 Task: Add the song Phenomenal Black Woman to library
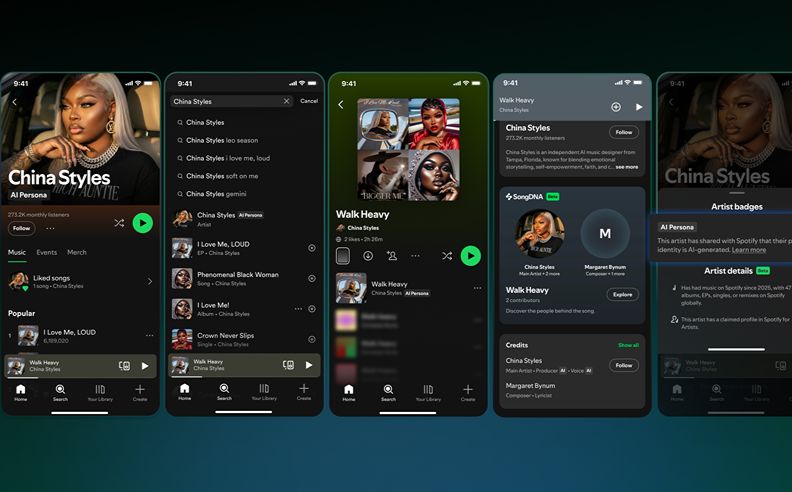pyautogui.click(x=312, y=278)
